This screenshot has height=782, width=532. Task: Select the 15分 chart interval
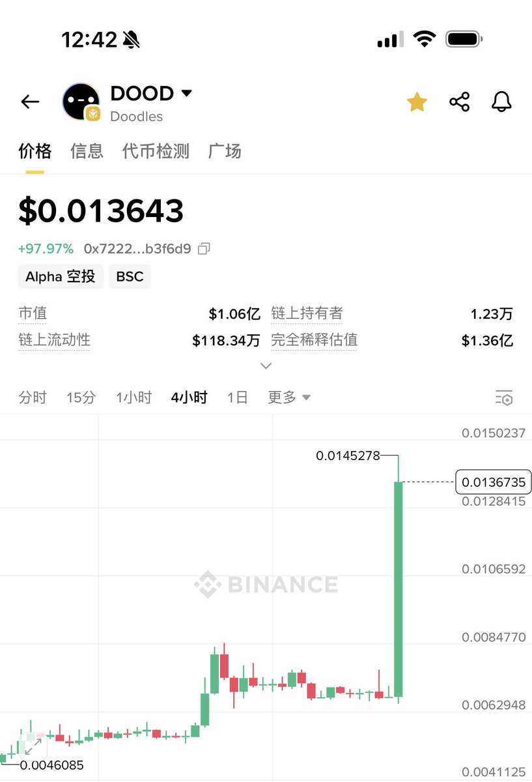point(81,398)
